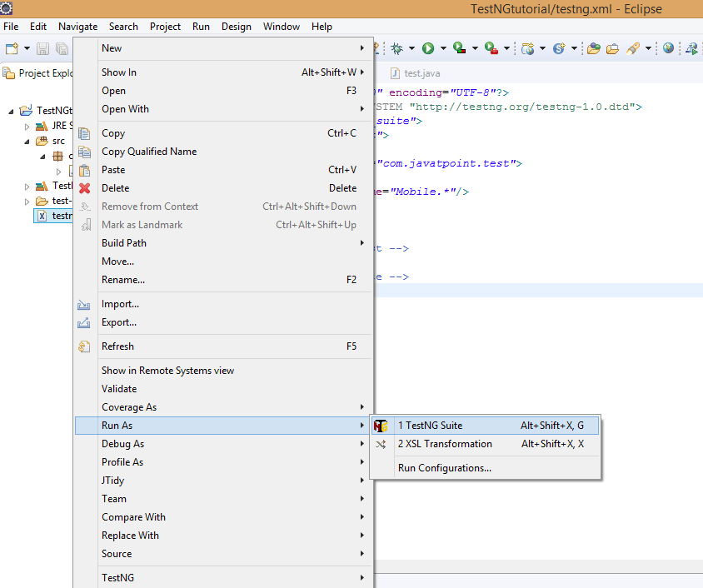This screenshot has height=588, width=703.
Task: Click the Search flashlight icon in toolbar
Action: pos(633,48)
